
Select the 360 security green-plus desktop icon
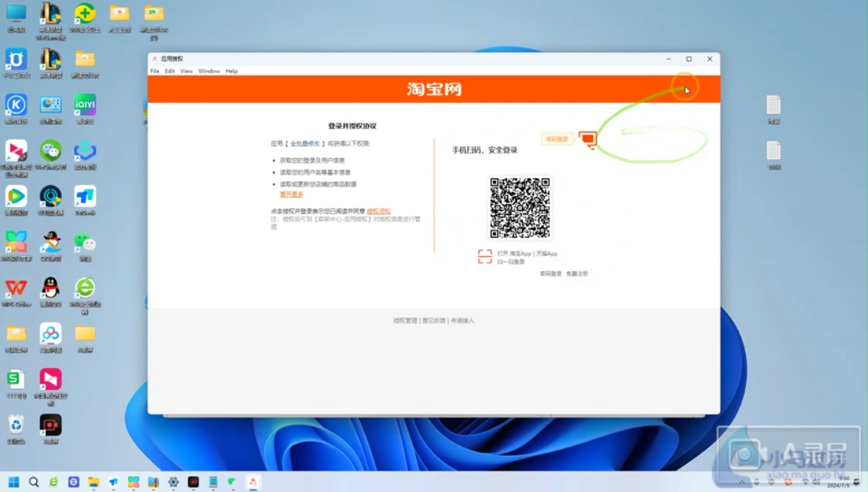tap(85, 18)
